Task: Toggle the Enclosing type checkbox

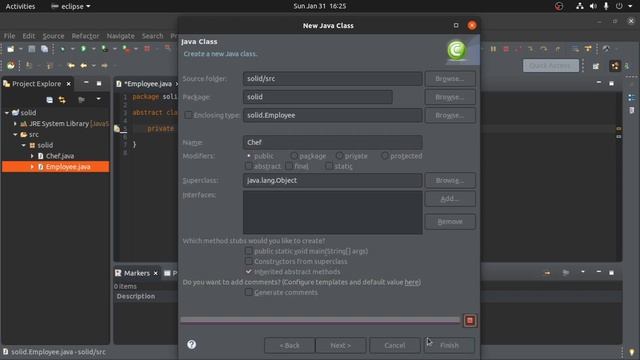Action: tap(188, 115)
